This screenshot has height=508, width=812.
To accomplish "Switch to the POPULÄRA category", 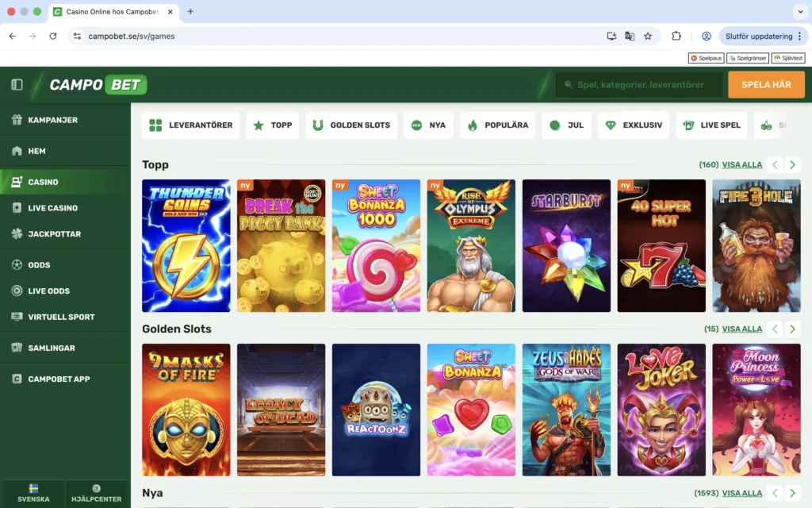I will pyautogui.click(x=497, y=125).
